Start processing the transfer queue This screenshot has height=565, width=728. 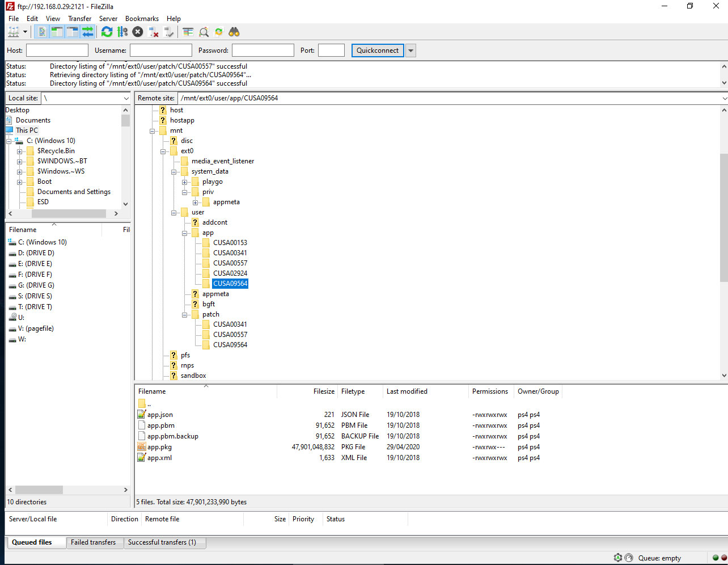pyautogui.click(x=122, y=32)
